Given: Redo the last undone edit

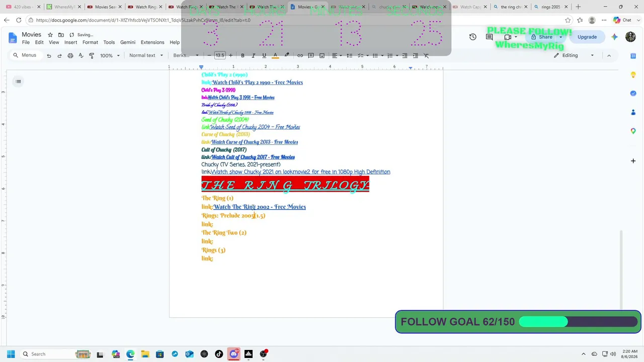Looking at the screenshot, I should (59, 55).
